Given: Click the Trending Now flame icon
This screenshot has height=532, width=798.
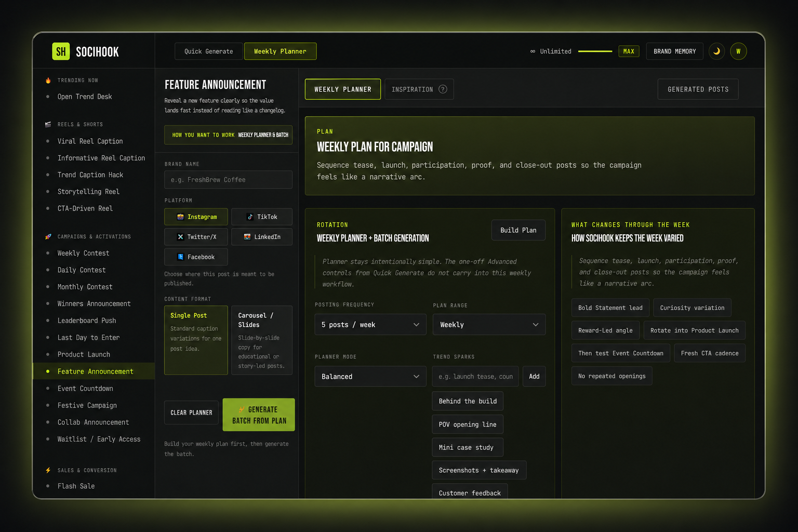Looking at the screenshot, I should tap(48, 81).
